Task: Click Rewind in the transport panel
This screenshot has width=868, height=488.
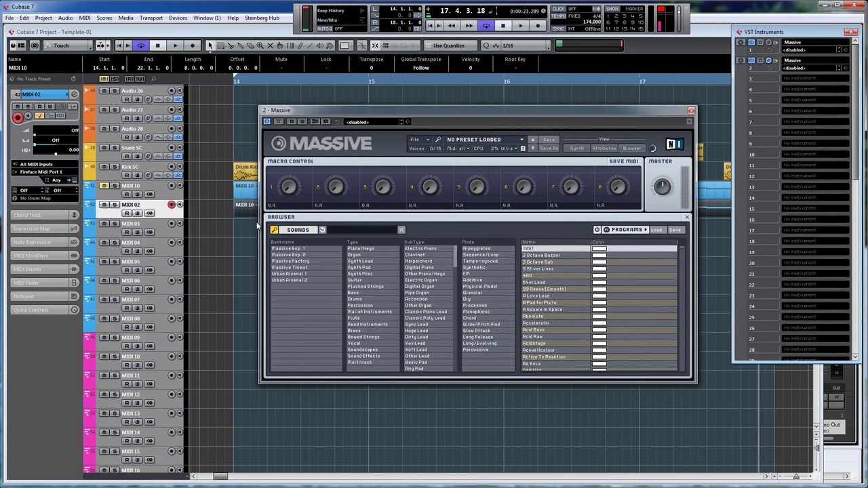Action: (450, 26)
